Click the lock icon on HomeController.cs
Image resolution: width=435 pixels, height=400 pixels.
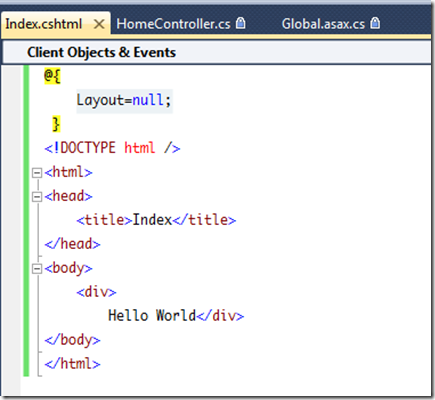(x=241, y=23)
